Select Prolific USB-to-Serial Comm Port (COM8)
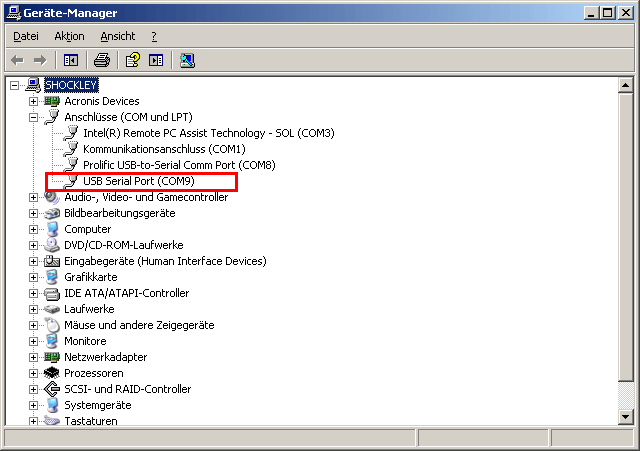The width and height of the screenshot is (640, 451). coord(179,165)
